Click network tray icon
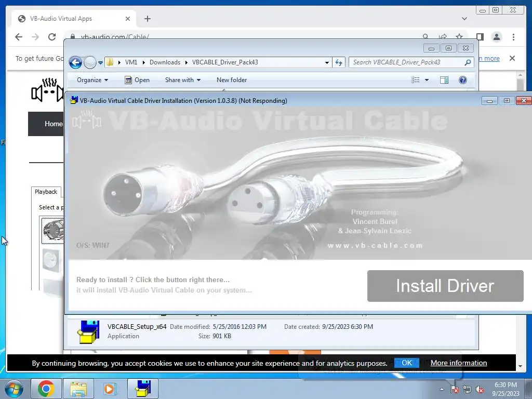 coord(467,389)
